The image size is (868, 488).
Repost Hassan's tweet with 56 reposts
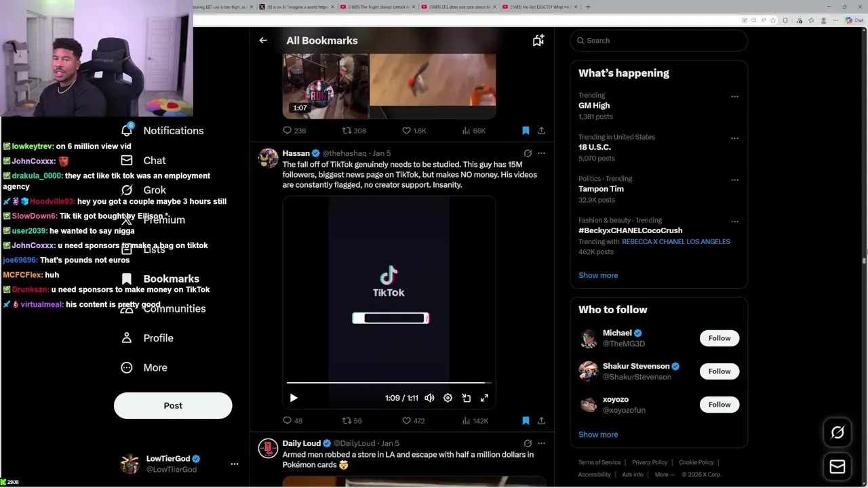click(x=352, y=421)
